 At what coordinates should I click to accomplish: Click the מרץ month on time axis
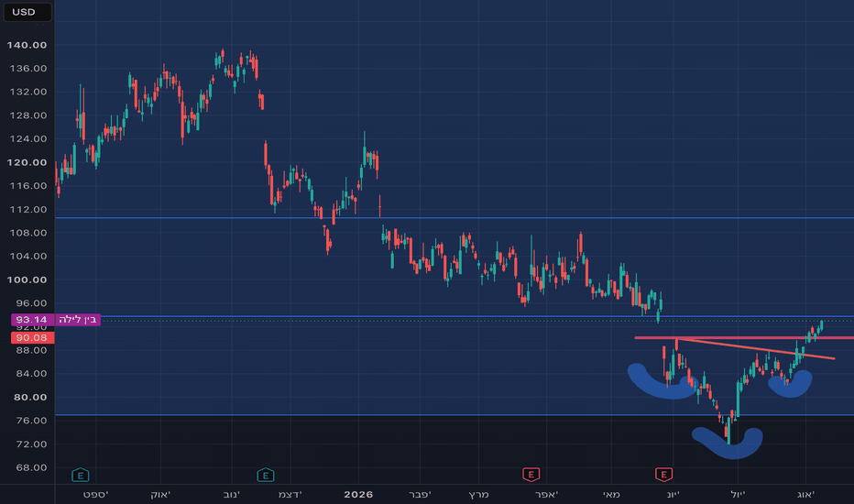pos(478,495)
